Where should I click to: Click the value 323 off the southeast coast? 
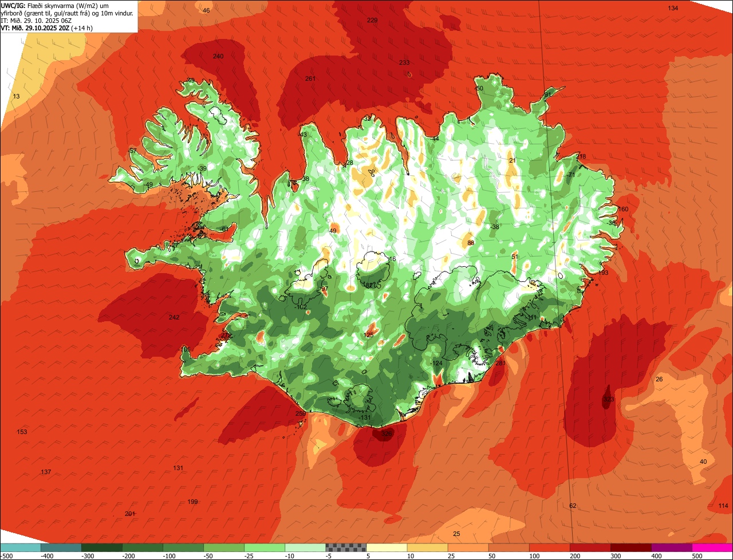[609, 399]
